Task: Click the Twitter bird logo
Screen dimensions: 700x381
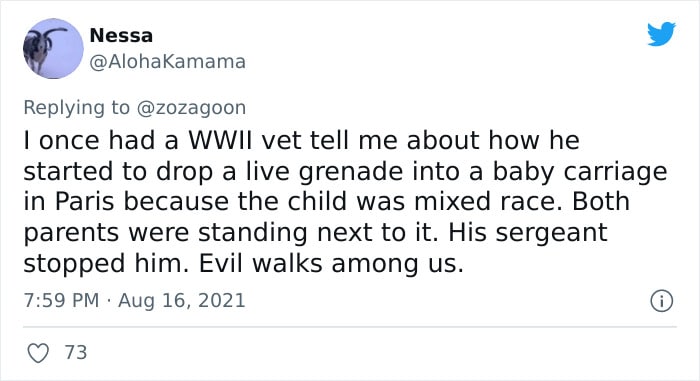Action: coord(661,34)
